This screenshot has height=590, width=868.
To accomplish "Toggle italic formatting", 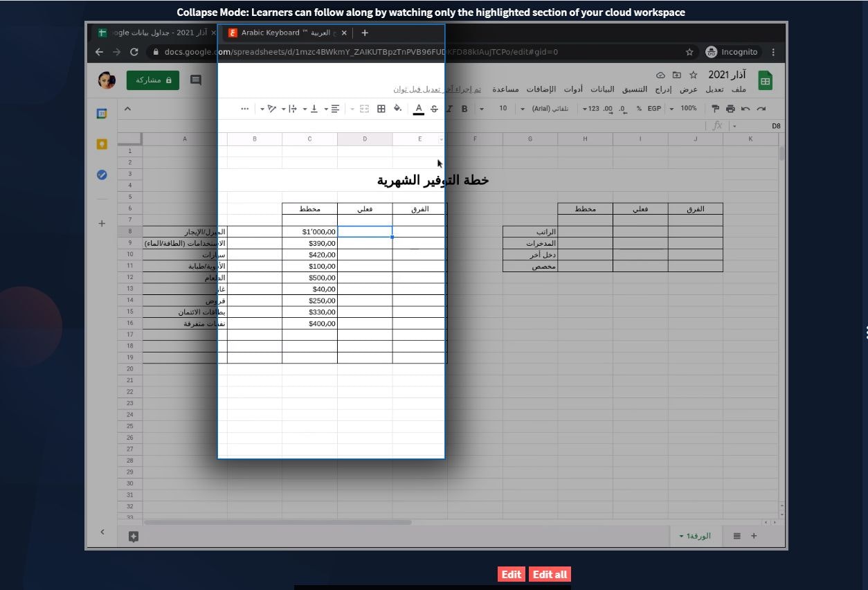I will point(449,109).
